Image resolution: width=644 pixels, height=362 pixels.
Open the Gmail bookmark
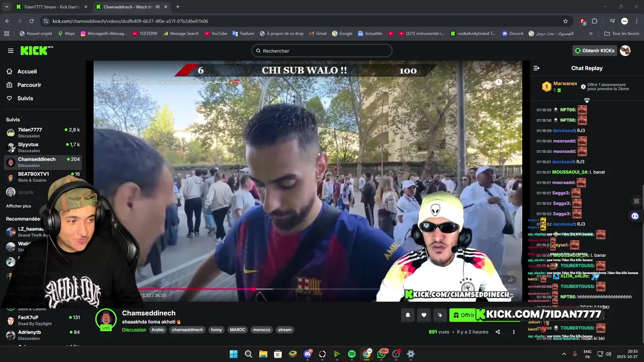point(317,34)
